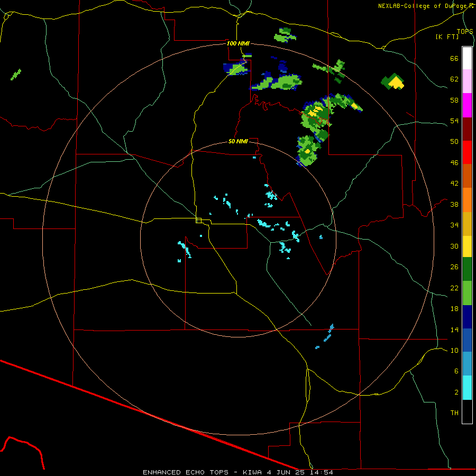
Task: Click the gold legend swatch
Action: pyautogui.click(x=467, y=224)
